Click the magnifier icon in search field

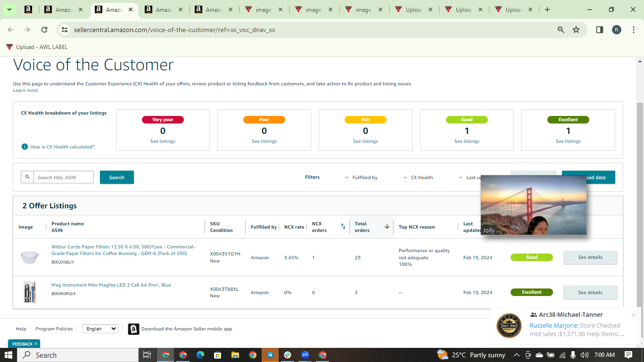click(27, 177)
